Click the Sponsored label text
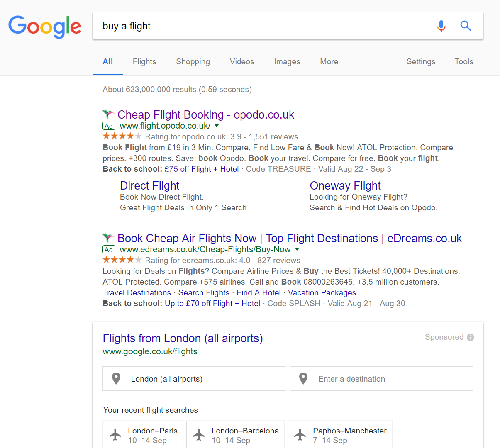The width and height of the screenshot is (500, 448). [x=444, y=337]
